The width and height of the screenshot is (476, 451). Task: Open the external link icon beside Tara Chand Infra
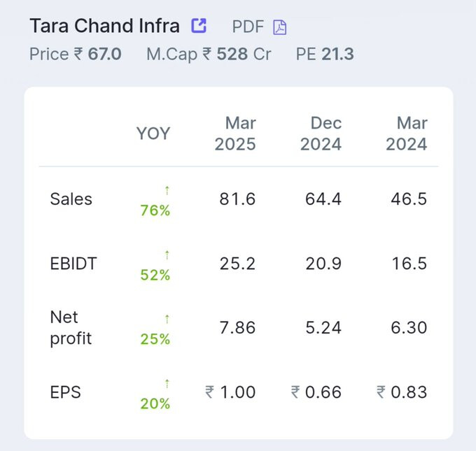(x=199, y=25)
